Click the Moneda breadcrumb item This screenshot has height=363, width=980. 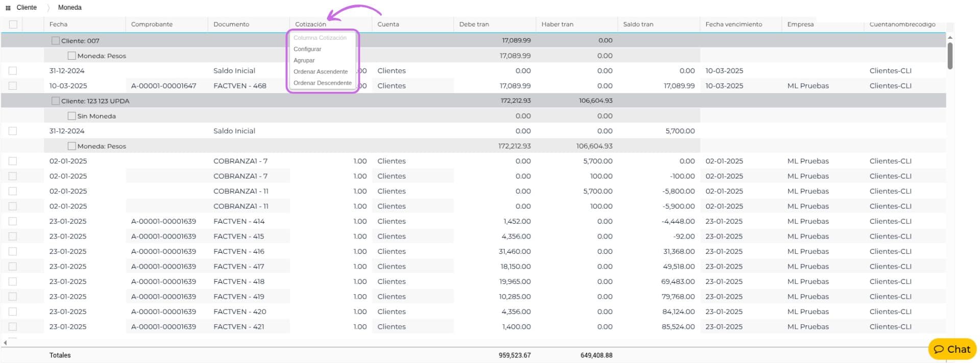(x=69, y=8)
